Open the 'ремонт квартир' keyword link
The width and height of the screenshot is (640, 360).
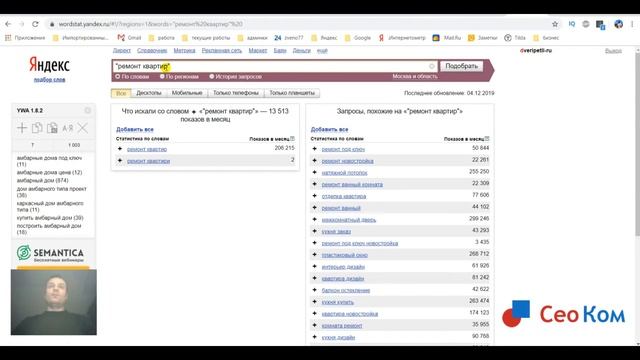click(x=147, y=149)
